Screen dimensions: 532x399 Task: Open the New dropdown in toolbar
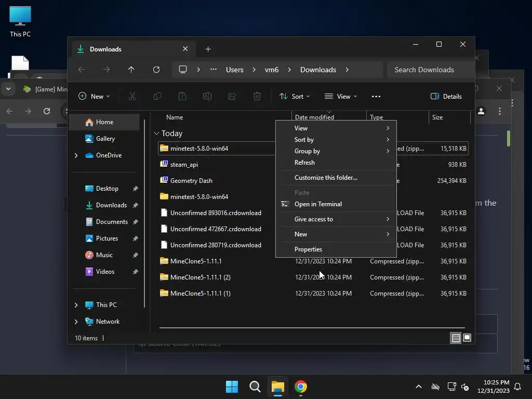pos(95,96)
